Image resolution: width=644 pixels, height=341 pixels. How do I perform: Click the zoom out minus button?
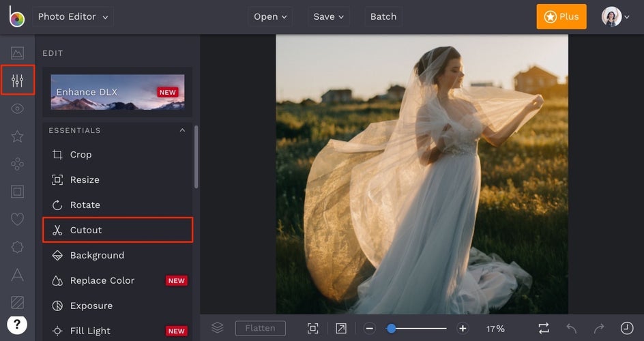pyautogui.click(x=369, y=328)
